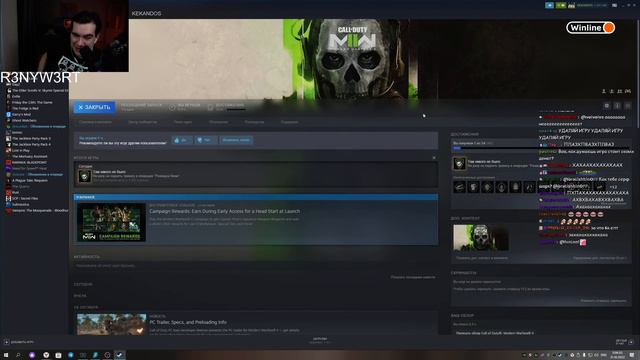Open friends and chat at bottom right
Viewport: 640px width, 360px height.
tap(624, 341)
